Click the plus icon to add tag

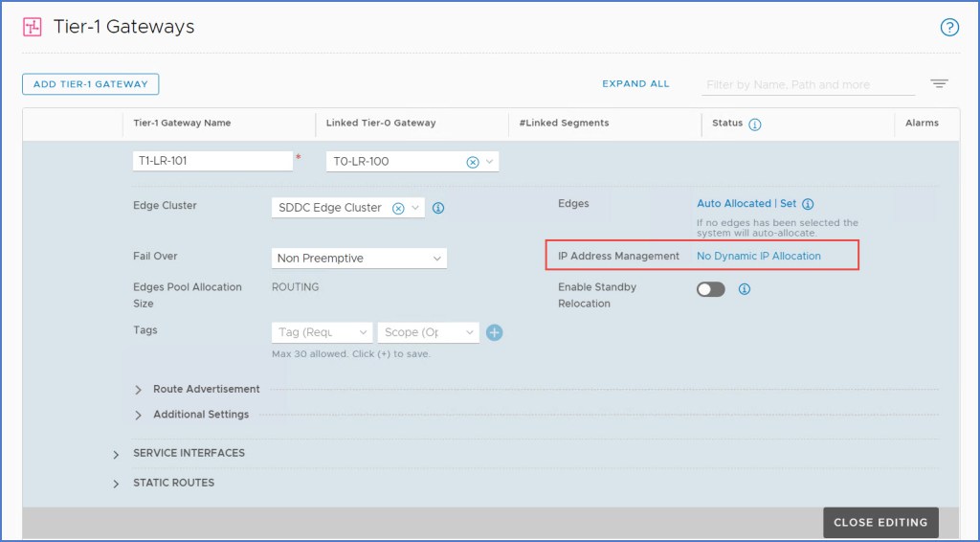[x=494, y=332]
